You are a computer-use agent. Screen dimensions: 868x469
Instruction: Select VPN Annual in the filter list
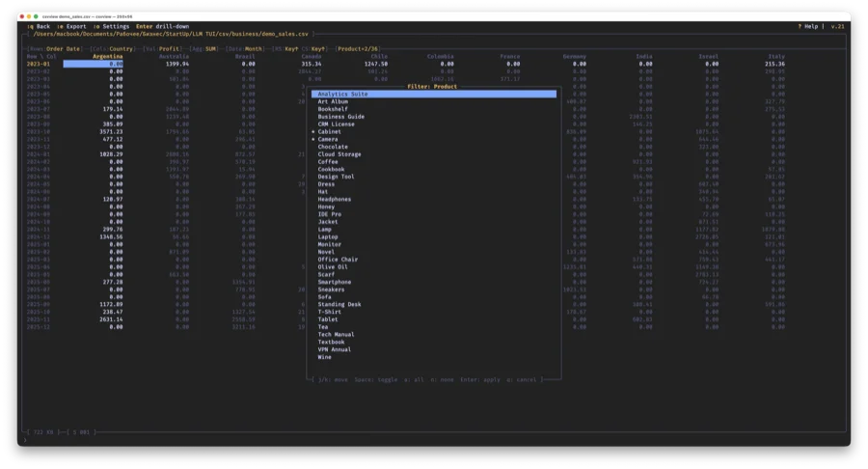point(335,349)
